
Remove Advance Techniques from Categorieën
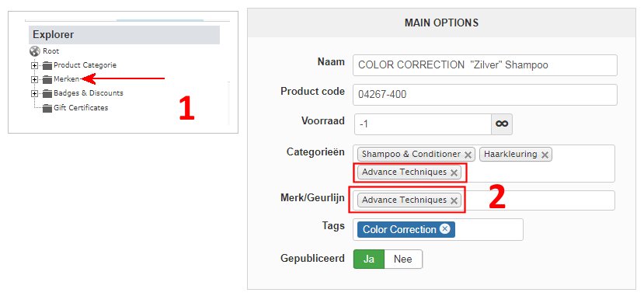click(x=454, y=172)
